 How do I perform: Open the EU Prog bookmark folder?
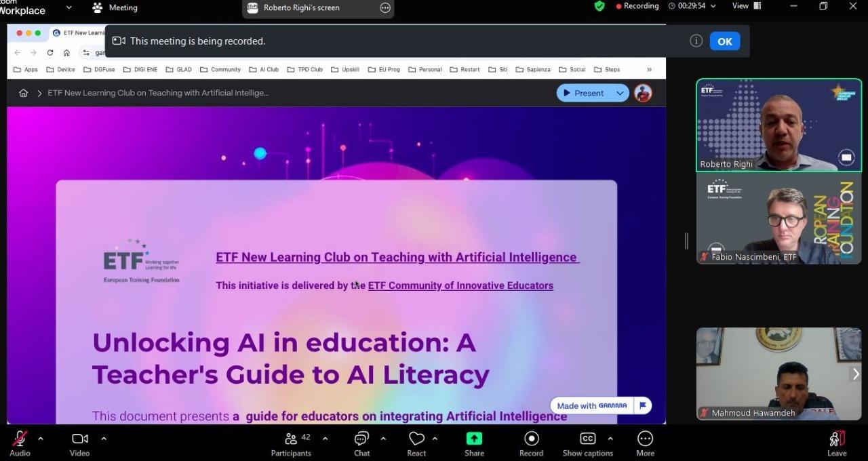pyautogui.click(x=384, y=69)
